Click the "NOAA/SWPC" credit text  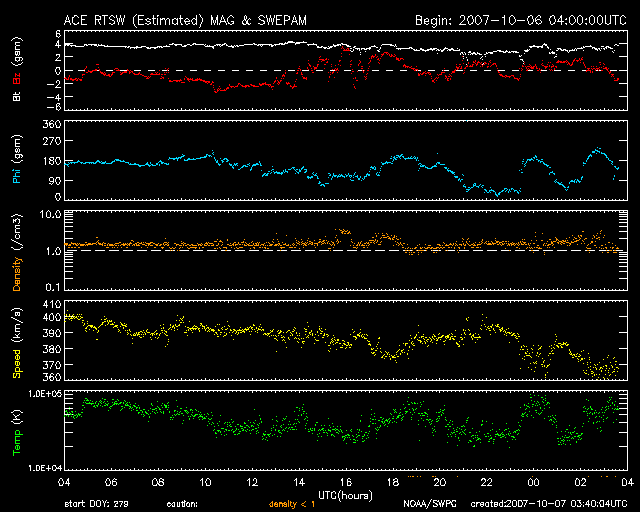(430, 504)
